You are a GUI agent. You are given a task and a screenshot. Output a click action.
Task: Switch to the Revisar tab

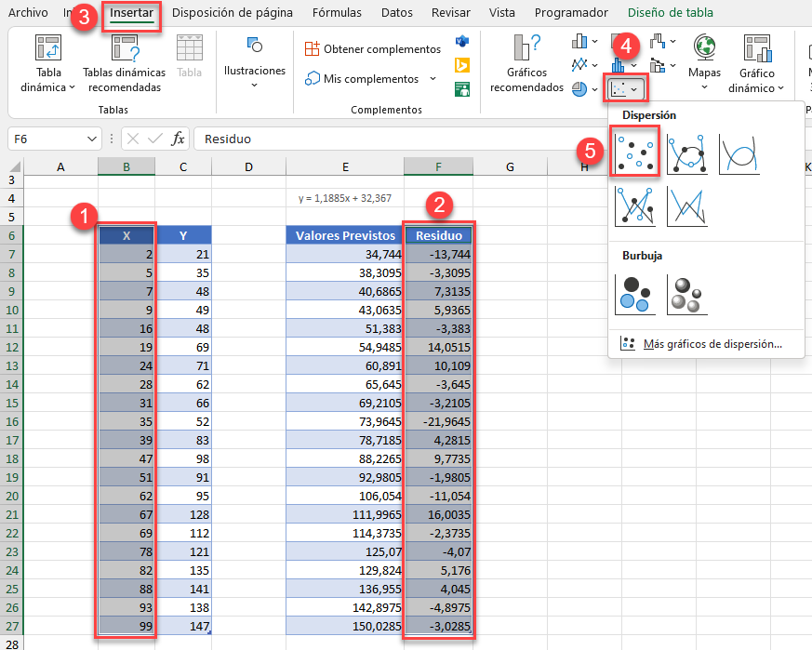(x=451, y=12)
